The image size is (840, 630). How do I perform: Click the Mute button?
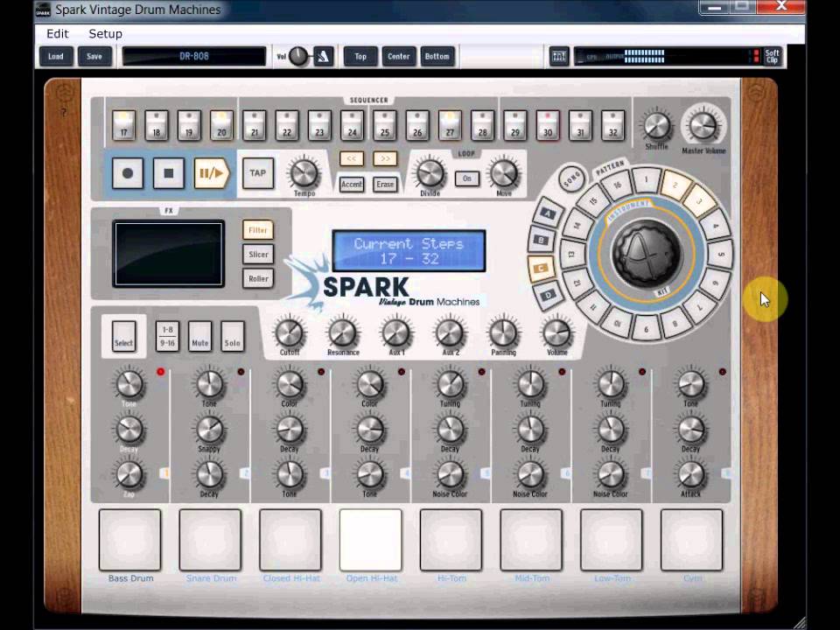tap(199, 336)
